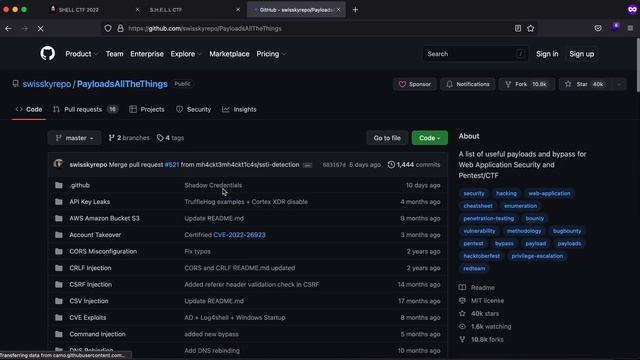640x360 pixels.
Task: Expand the Product menu
Action: [x=81, y=54]
